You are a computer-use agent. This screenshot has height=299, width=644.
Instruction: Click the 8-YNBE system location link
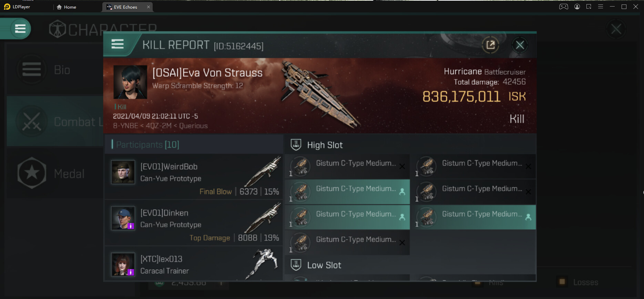coord(125,126)
